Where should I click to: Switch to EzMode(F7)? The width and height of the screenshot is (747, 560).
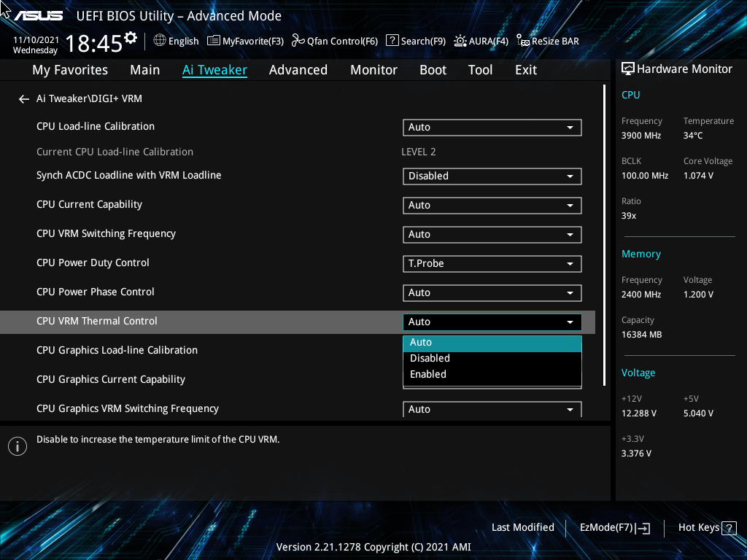coord(614,528)
